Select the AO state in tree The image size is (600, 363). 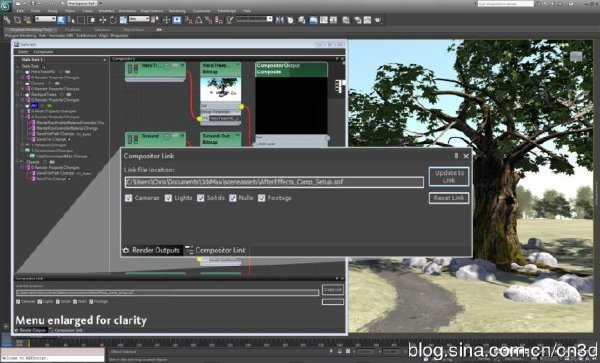coord(34,106)
